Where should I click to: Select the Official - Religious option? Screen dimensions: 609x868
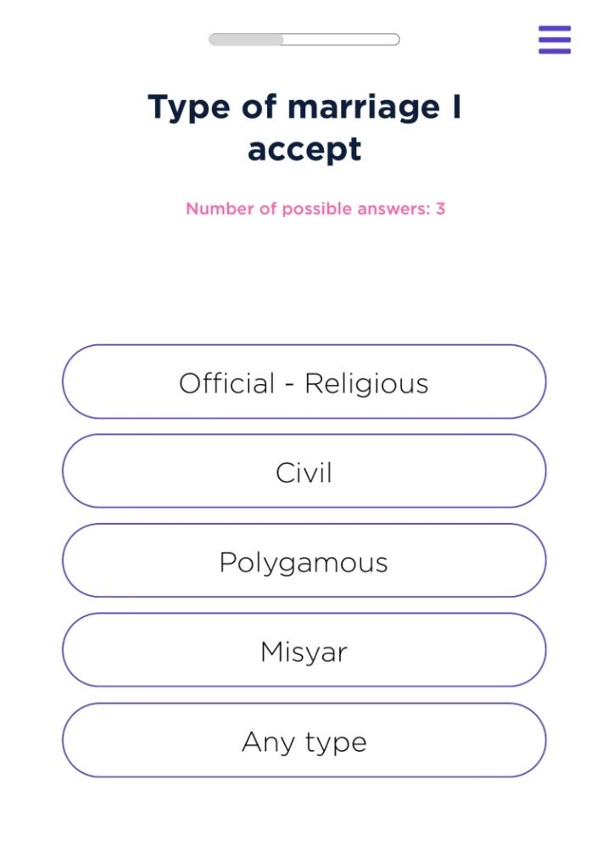(304, 382)
